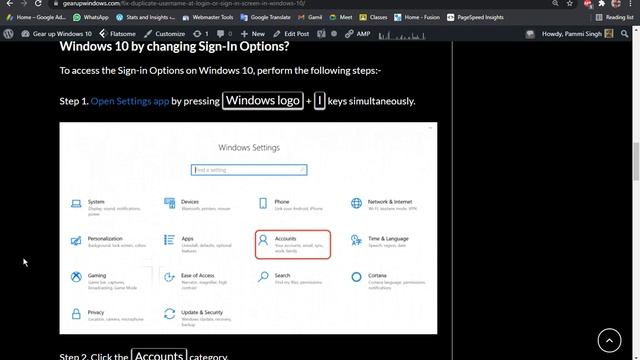The height and width of the screenshot is (360, 640).
Task: Click New in the WordPress admin bar
Action: click(x=253, y=34)
